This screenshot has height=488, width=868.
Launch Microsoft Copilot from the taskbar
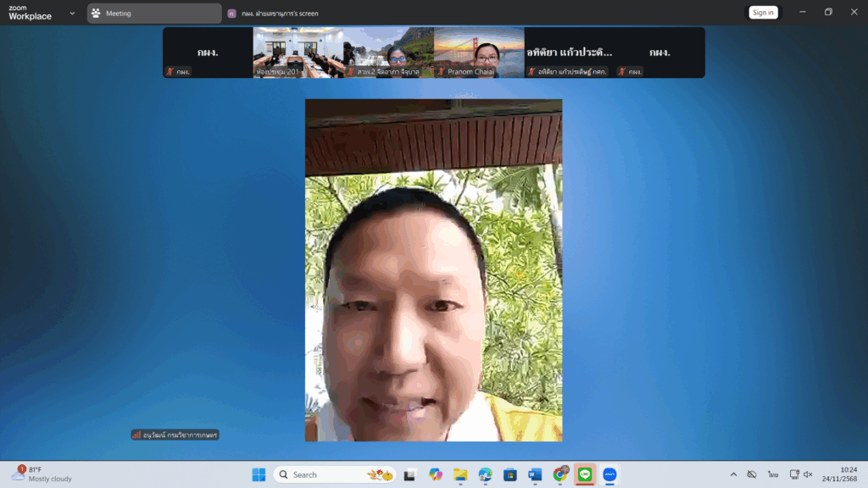click(436, 474)
